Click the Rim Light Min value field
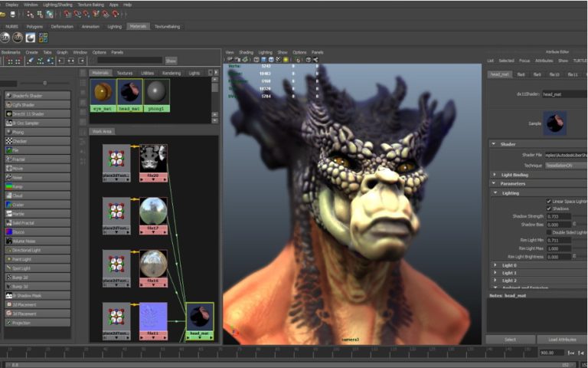 tap(558, 240)
